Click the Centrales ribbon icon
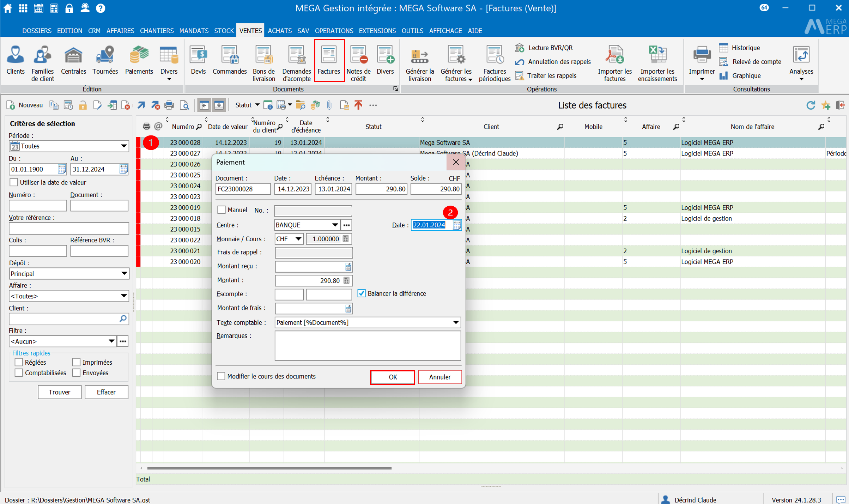 pos(73,60)
